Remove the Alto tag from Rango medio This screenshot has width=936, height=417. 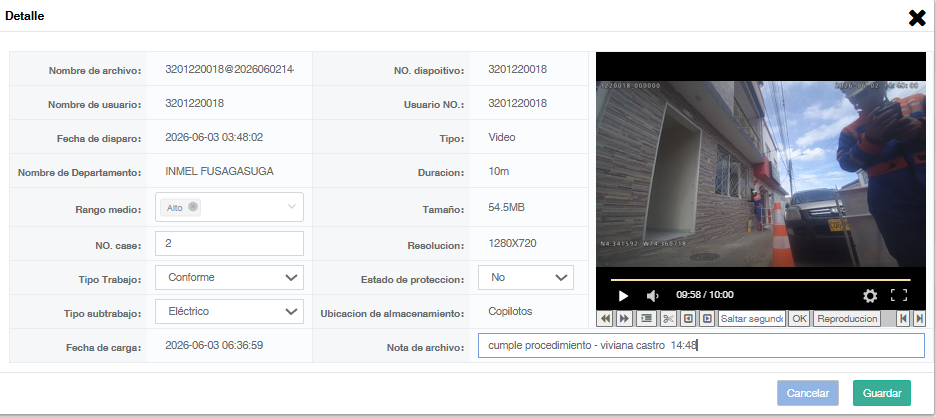[x=193, y=206]
